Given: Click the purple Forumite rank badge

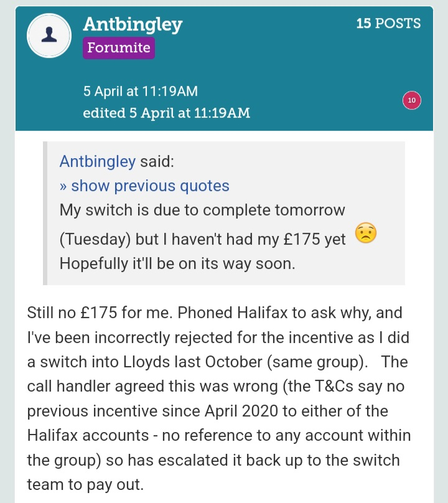Looking at the screenshot, I should [118, 48].
